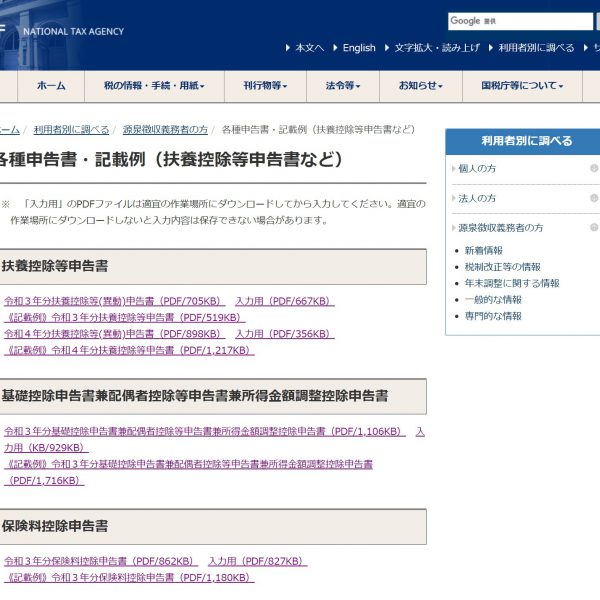This screenshot has height=600, width=600.
Task: Click breadcrumb 利用者別に調べる
Action: pyautogui.click(x=71, y=130)
